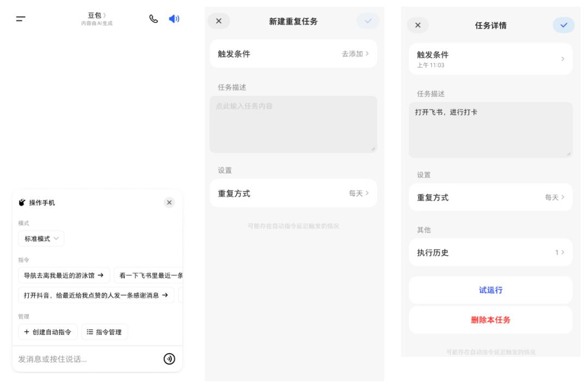Open the hamburger menu in Doubao chat
This screenshot has width=588, height=383.
coord(21,18)
